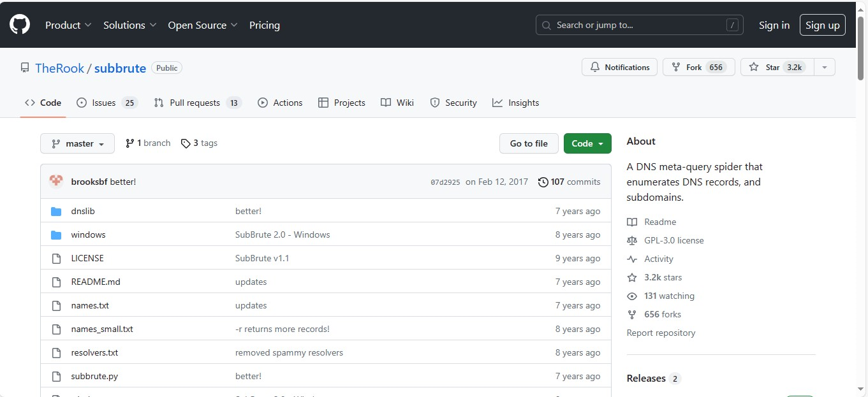Click the commit history clock icon
Viewport: 868px width, 397px height.
click(543, 182)
